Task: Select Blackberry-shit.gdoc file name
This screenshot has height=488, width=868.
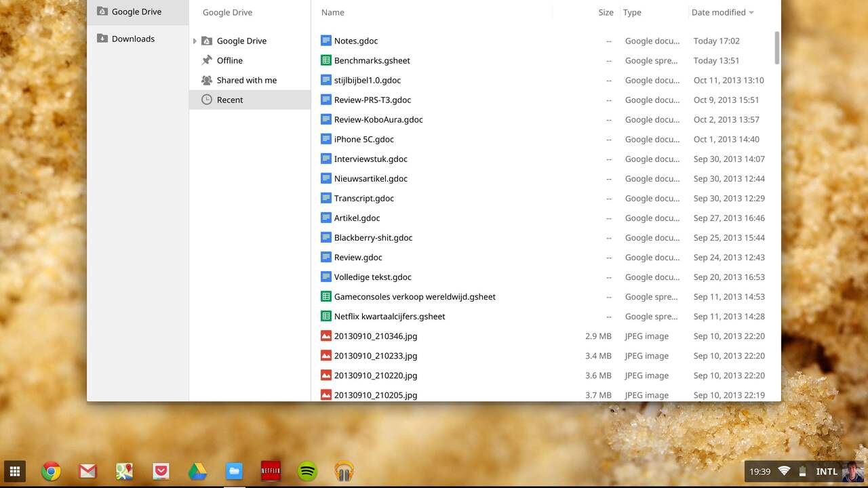Action: click(373, 237)
